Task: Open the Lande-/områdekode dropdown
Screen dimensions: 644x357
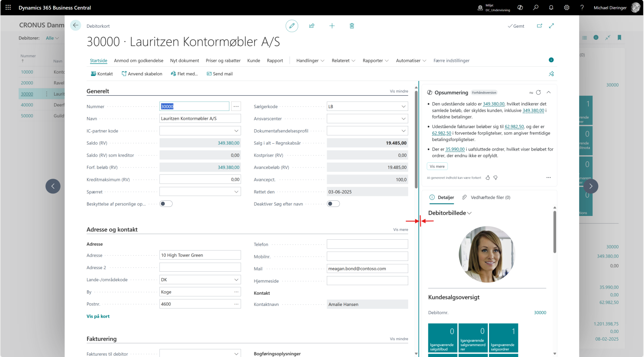Action: tap(236, 280)
